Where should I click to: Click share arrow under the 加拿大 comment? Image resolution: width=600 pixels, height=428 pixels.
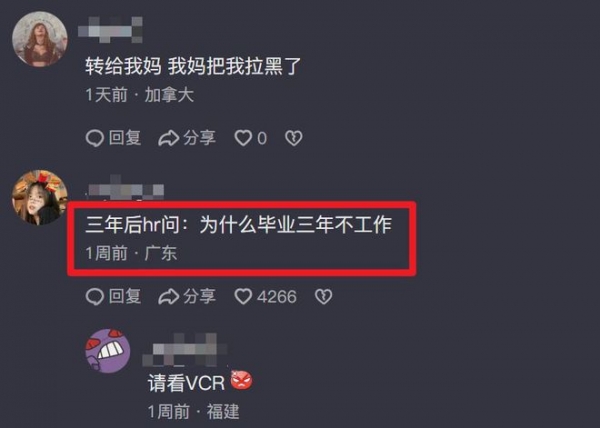click(x=169, y=138)
